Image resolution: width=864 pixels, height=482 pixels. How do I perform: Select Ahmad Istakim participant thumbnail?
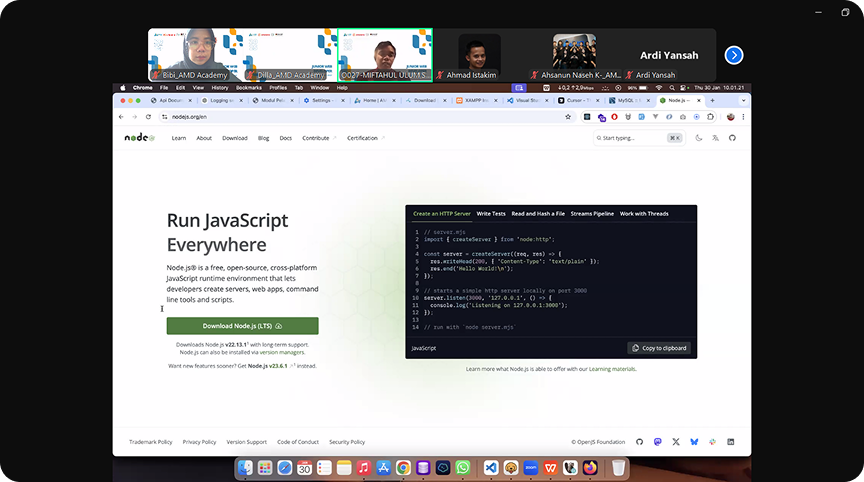click(479, 57)
